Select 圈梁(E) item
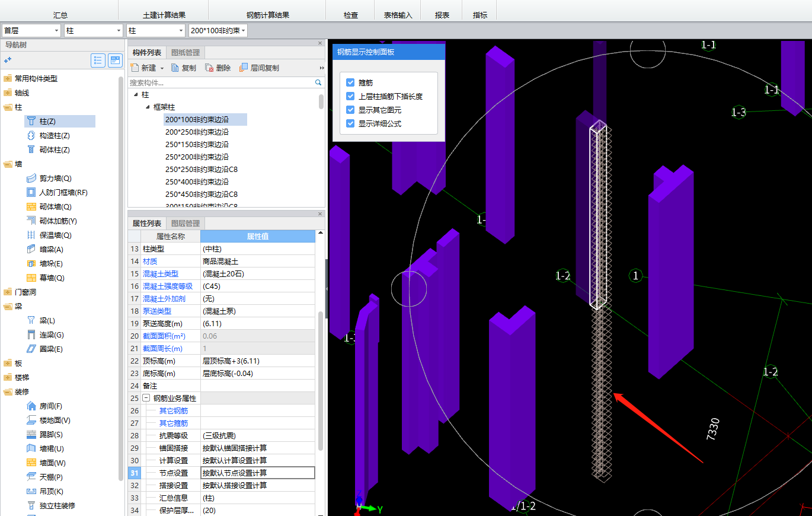Viewport: 812px width, 516px height. coord(51,349)
